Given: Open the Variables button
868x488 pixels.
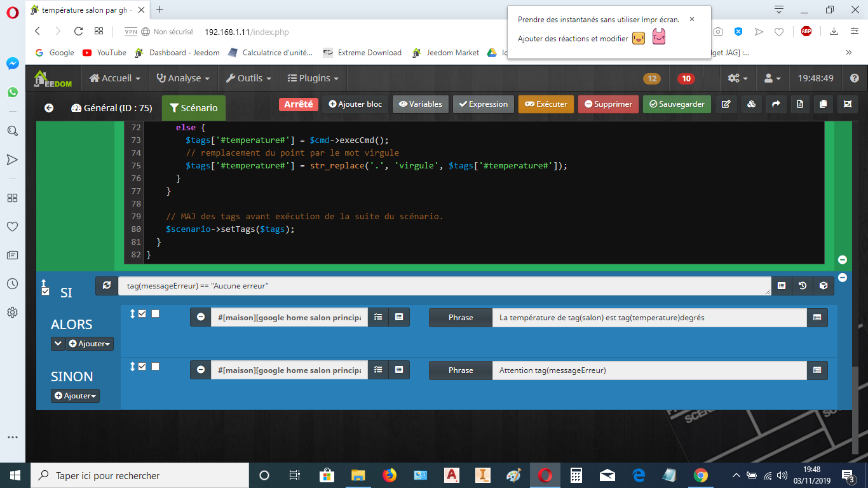Looking at the screenshot, I should tap(421, 104).
